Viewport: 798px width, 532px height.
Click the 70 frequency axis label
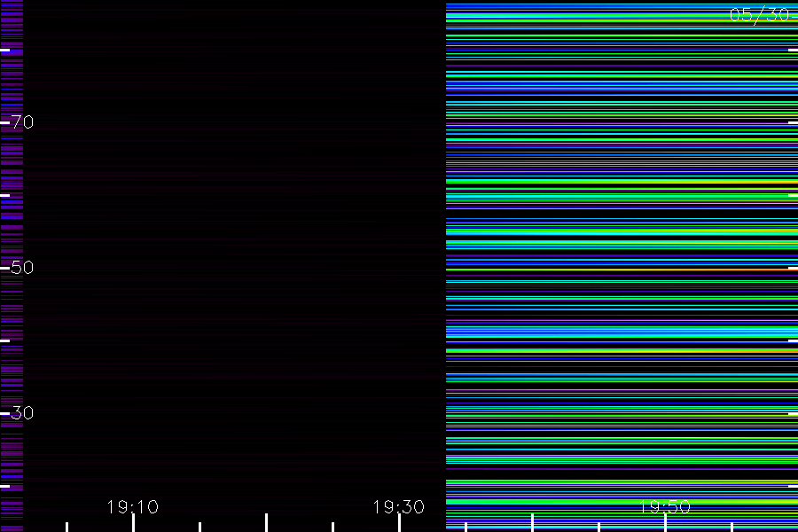pos(22,122)
